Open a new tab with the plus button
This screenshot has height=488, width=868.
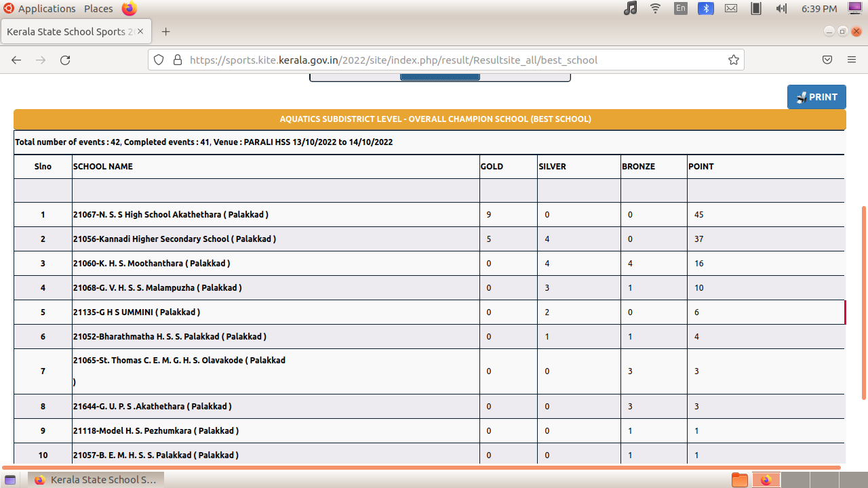click(x=165, y=32)
